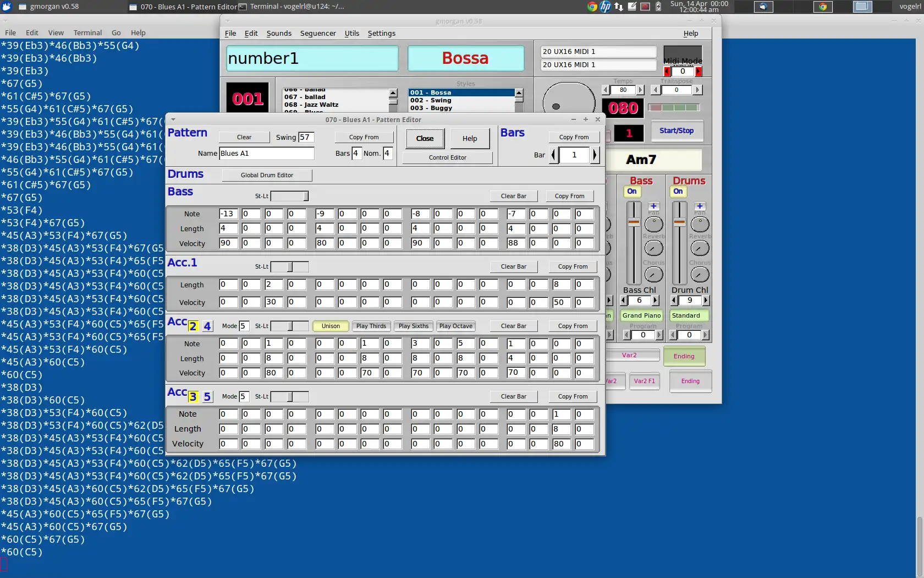Click the pattern Name field containing Blues A1

(266, 154)
